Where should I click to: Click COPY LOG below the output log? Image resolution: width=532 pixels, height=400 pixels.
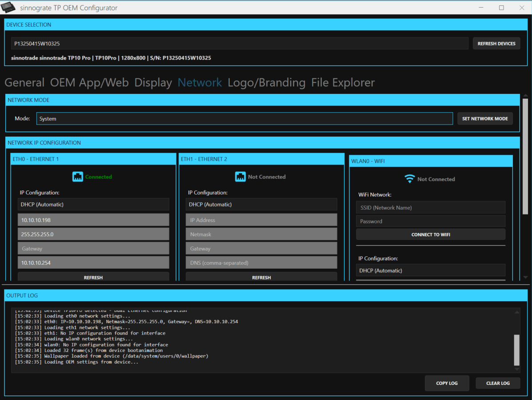click(447, 383)
